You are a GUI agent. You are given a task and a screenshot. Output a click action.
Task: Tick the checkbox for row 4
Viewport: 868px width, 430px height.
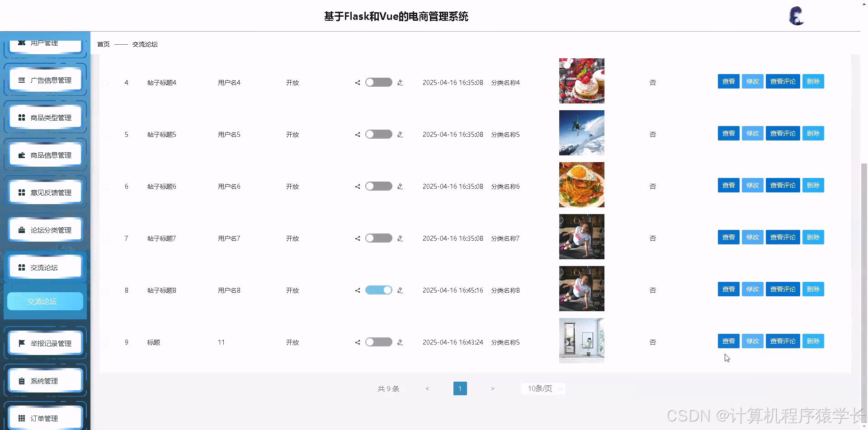click(x=105, y=83)
